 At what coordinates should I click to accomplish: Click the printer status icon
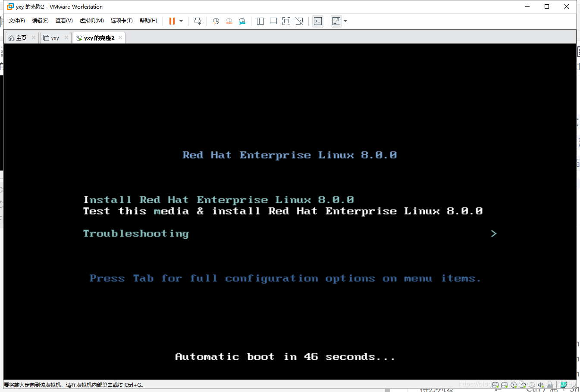tap(531, 385)
